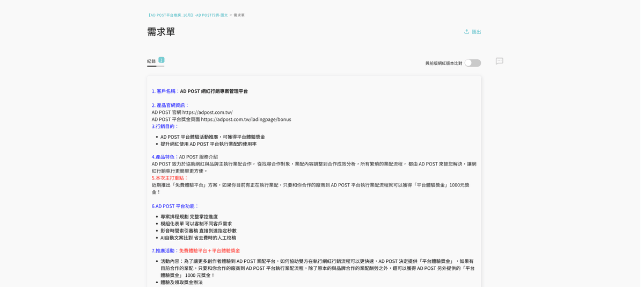Click bullet AI自動文案比對 省去費時的人工校稿
The image size is (644, 287).
[199, 238]
